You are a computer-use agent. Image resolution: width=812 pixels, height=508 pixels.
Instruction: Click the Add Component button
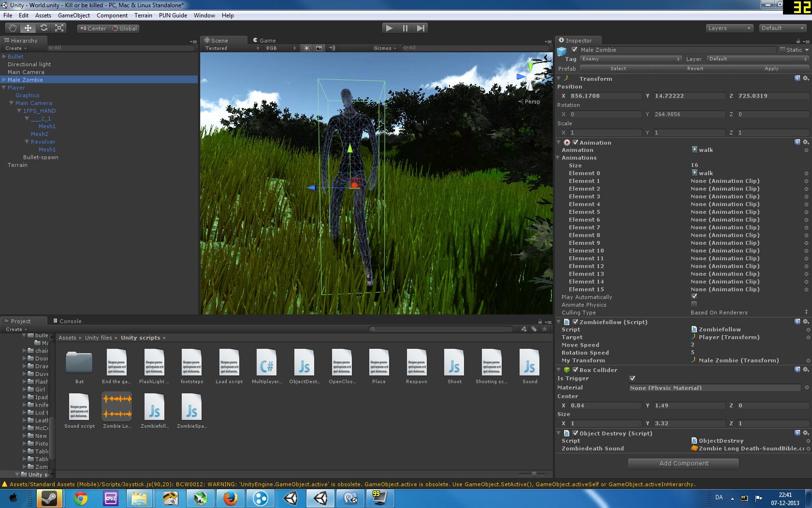point(683,463)
